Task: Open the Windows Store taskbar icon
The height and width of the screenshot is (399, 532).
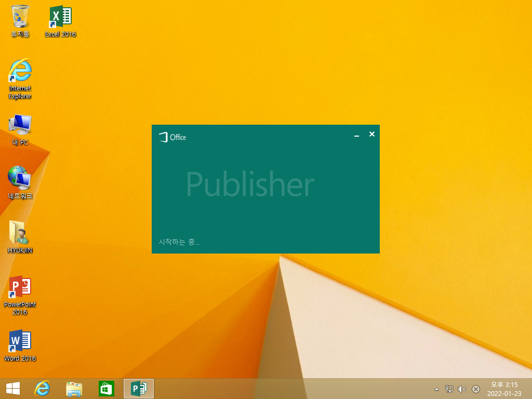Action: (106, 389)
